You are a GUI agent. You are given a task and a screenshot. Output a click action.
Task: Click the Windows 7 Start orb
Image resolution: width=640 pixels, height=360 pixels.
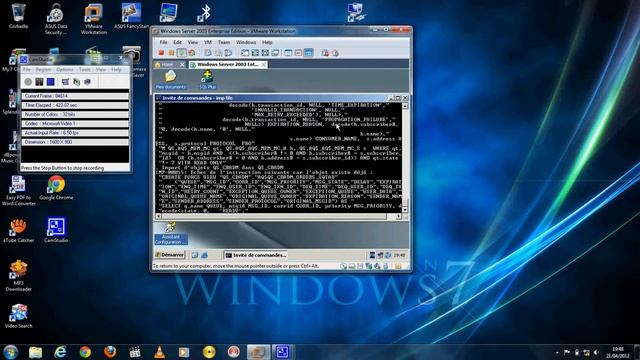10,352
